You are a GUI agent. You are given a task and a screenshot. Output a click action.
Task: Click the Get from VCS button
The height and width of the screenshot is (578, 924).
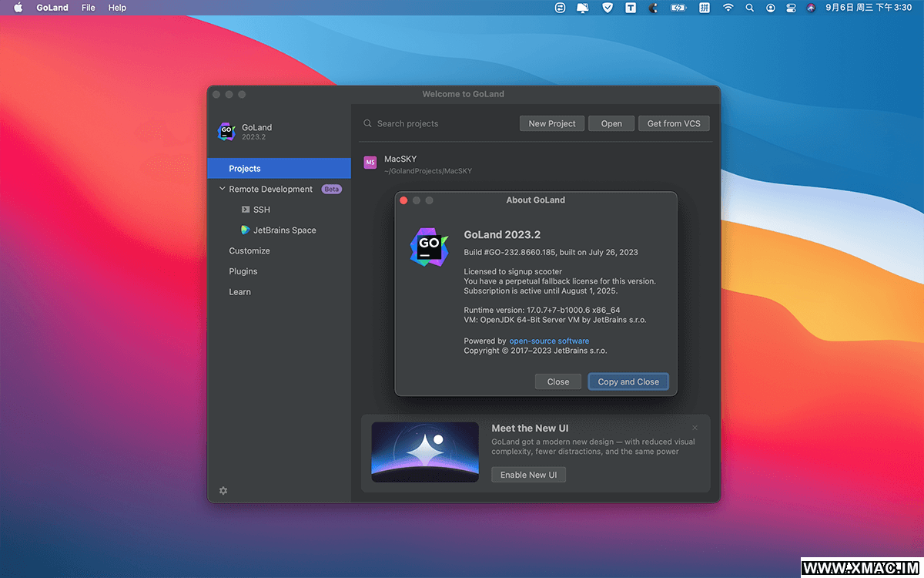[674, 123]
